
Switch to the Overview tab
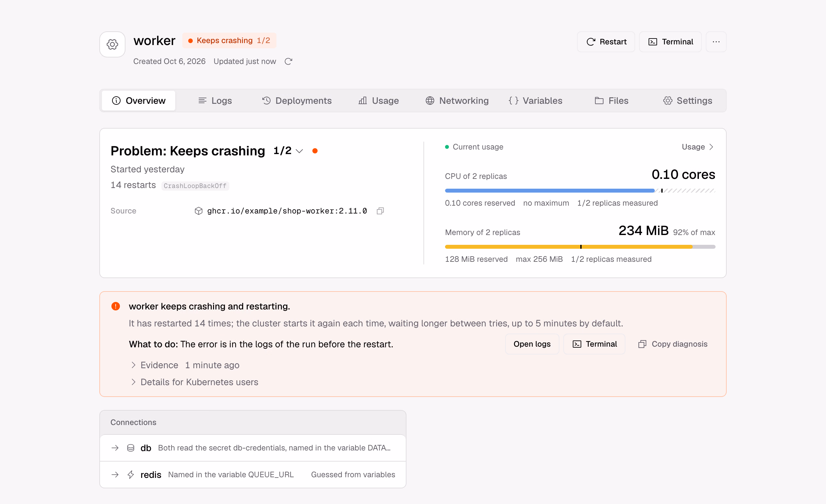click(139, 101)
